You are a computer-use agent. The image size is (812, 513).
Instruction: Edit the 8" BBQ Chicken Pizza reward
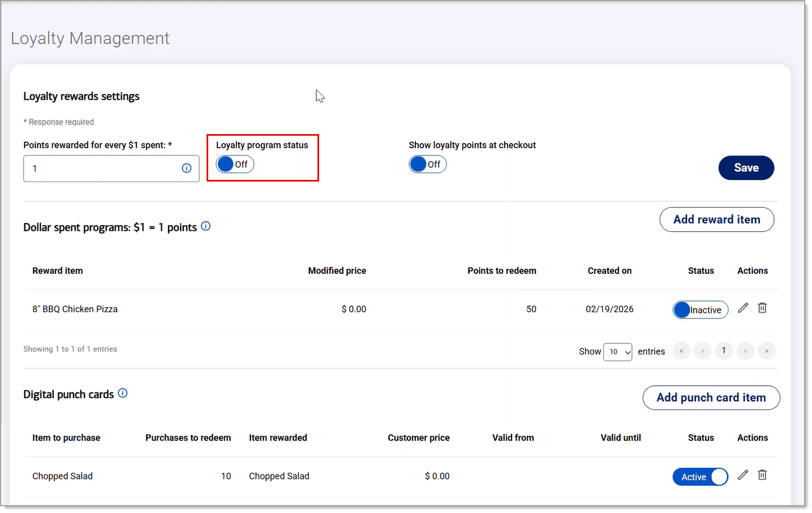click(743, 308)
